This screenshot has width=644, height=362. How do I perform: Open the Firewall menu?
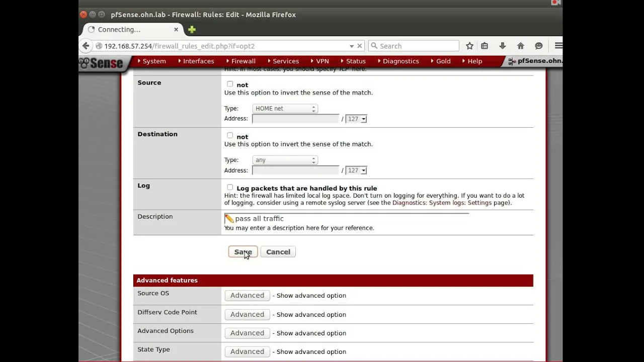[x=244, y=61]
